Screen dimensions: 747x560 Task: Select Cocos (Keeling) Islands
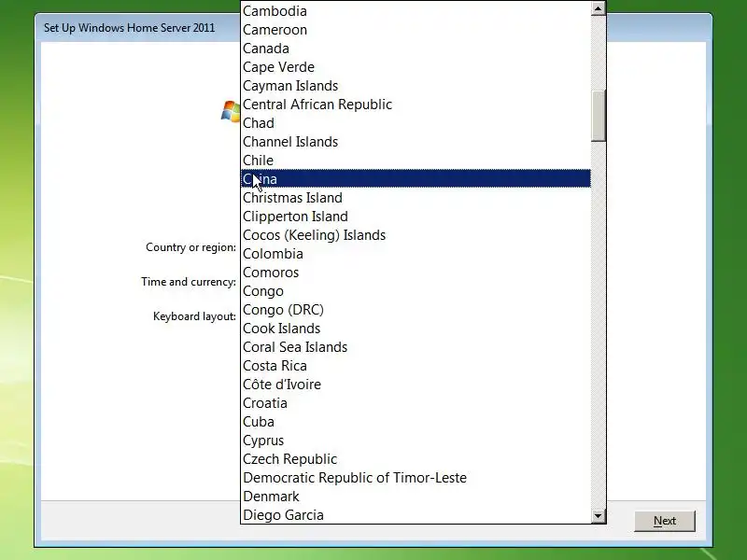coord(416,235)
